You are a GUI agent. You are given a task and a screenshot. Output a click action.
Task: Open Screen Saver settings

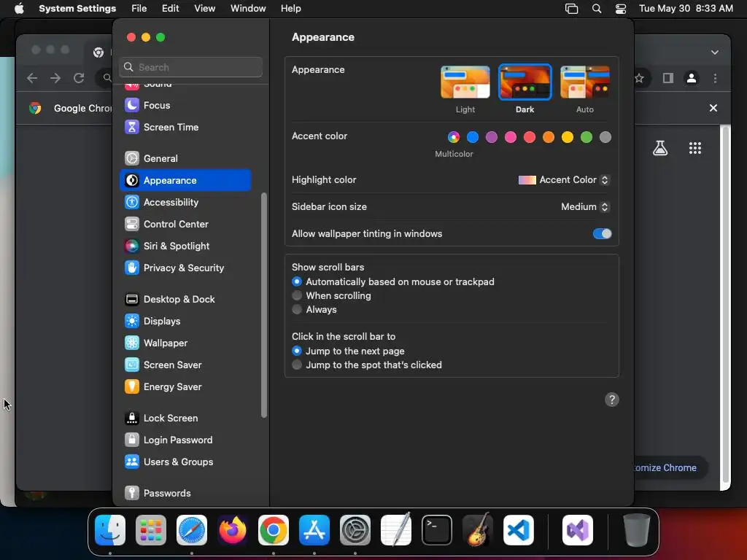(185, 365)
